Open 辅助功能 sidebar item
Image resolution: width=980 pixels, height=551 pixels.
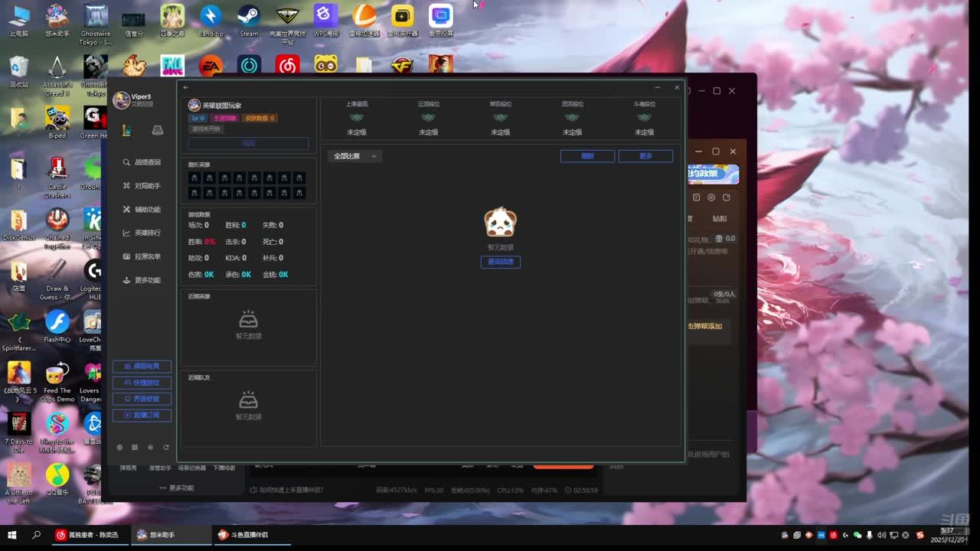point(142,210)
